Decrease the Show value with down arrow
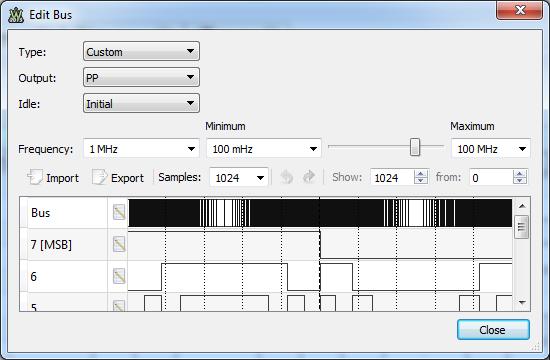The width and height of the screenshot is (550, 360). point(421,180)
